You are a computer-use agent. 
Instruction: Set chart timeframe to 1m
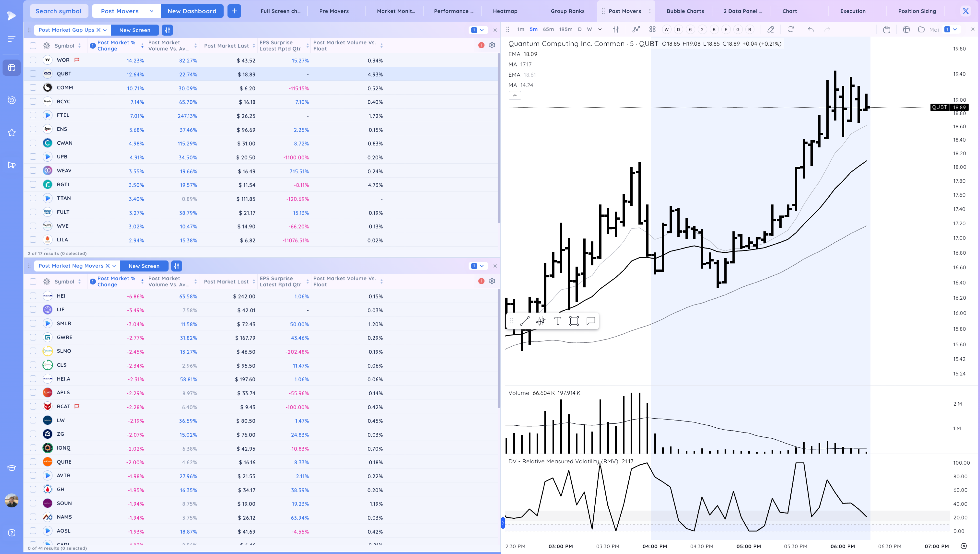[x=521, y=29]
